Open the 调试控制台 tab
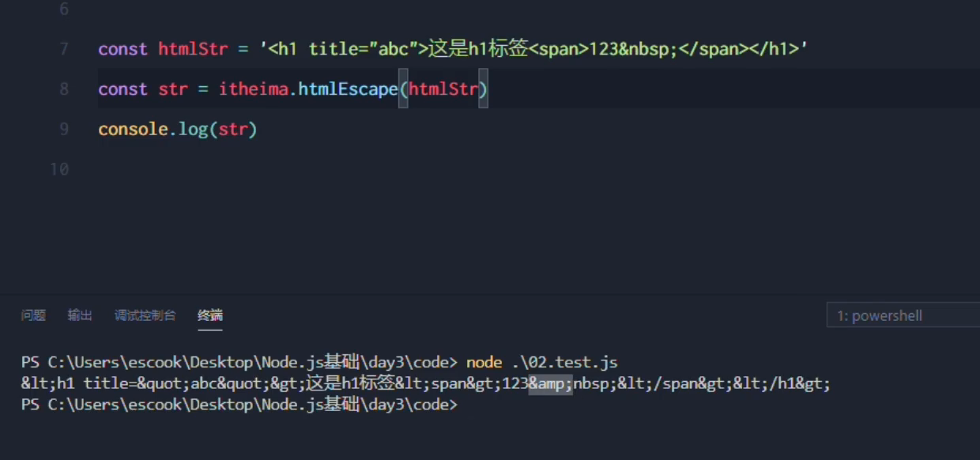This screenshot has height=460, width=980. (x=145, y=315)
